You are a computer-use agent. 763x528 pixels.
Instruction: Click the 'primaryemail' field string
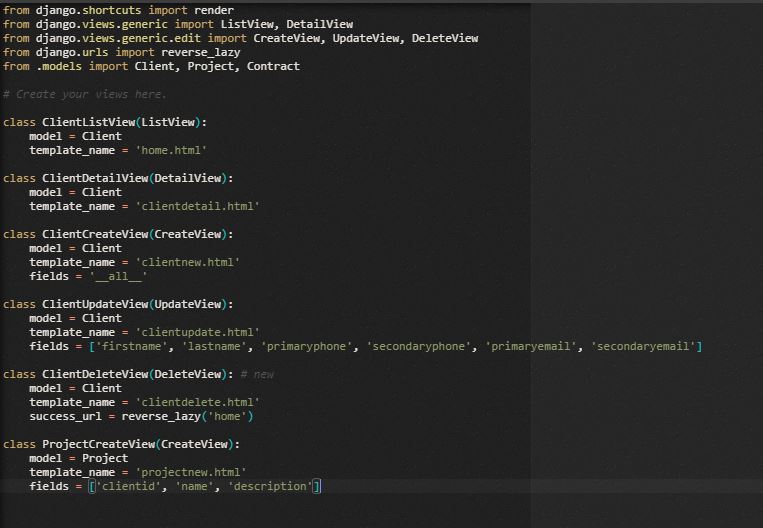coord(530,346)
